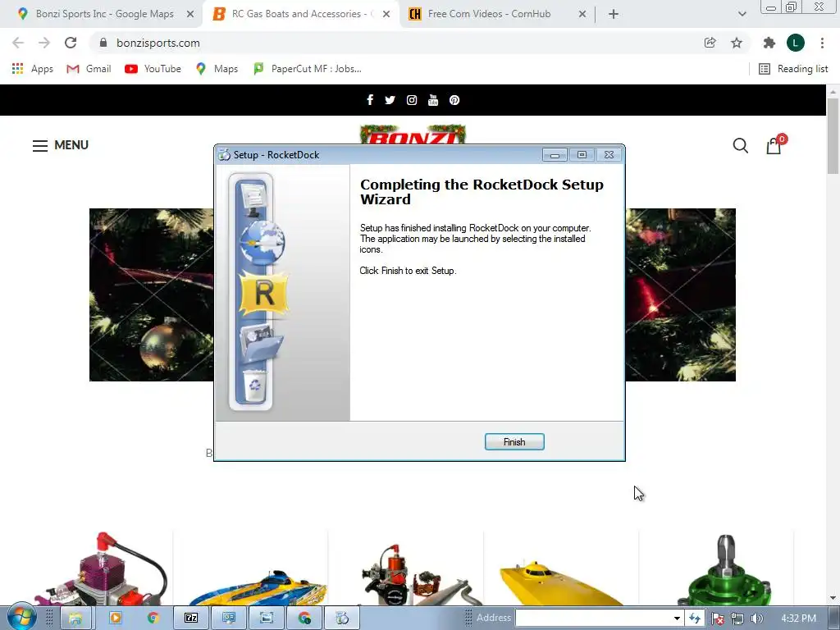840x630 pixels.
Task: Click the taskbar Address go arrows button
Action: [695, 619]
